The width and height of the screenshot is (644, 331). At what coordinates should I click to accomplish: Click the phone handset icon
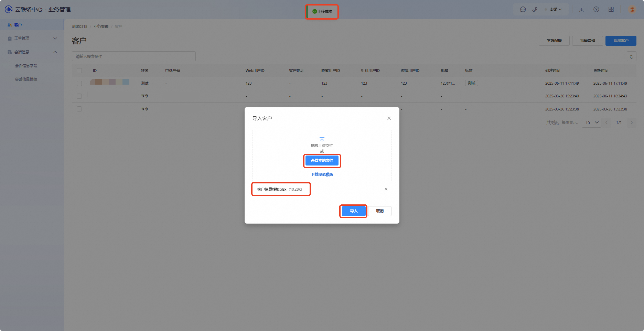pos(535,10)
